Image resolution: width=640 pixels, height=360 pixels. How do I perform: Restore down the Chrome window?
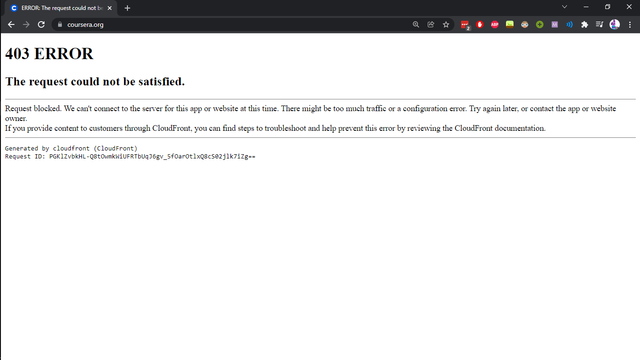click(x=607, y=7)
